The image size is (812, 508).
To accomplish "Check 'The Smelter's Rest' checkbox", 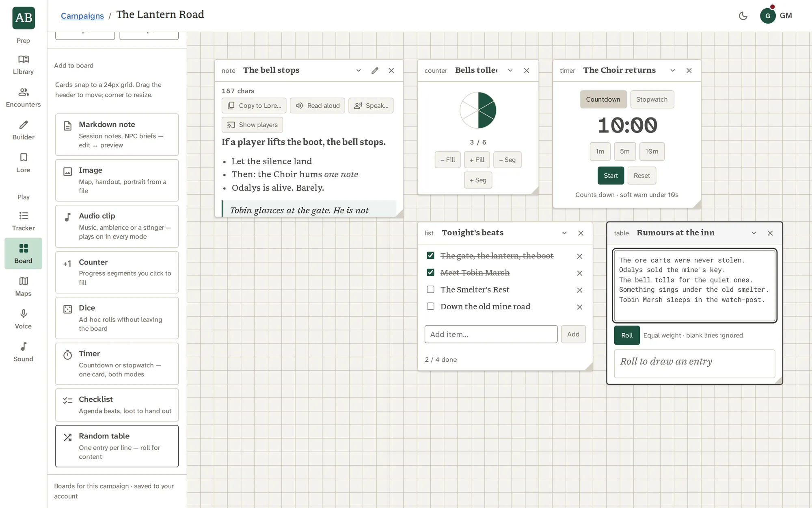I will 430,289.
